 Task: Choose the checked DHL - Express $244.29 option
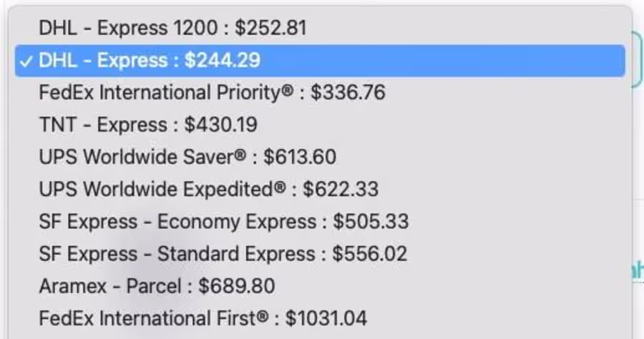[320, 60]
